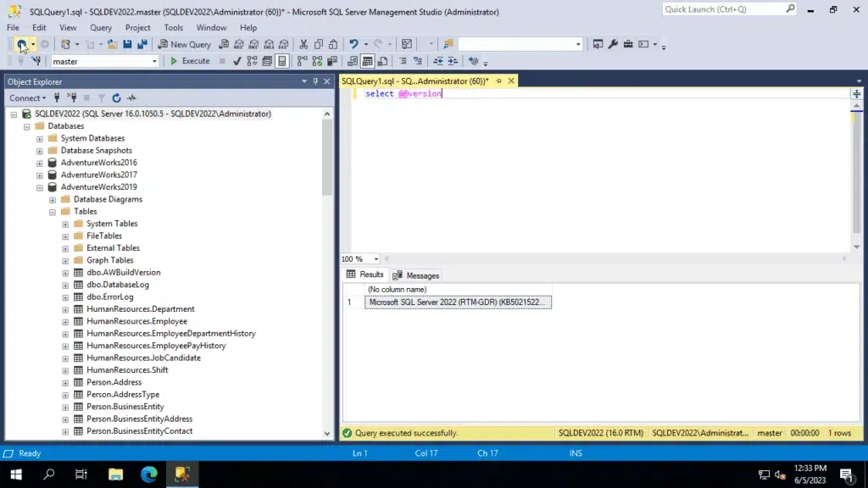This screenshot has height=488, width=868.
Task: Open Activity Monitor from the standard toolbar
Action: 407,44
